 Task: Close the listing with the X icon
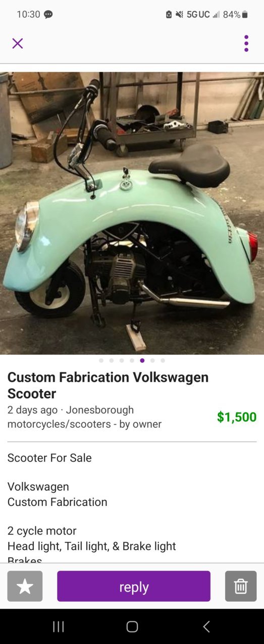pyautogui.click(x=18, y=43)
